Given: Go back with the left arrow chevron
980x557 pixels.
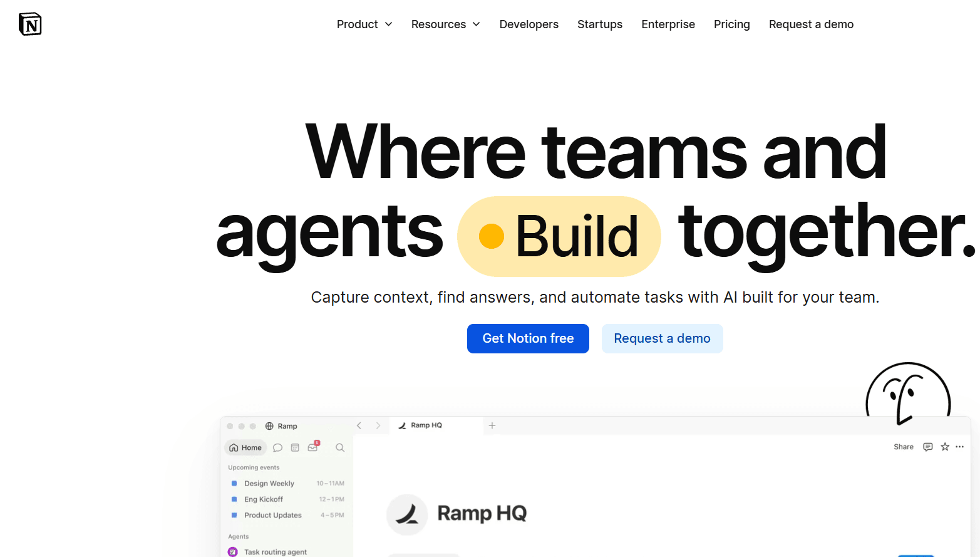Looking at the screenshot, I should (x=359, y=425).
